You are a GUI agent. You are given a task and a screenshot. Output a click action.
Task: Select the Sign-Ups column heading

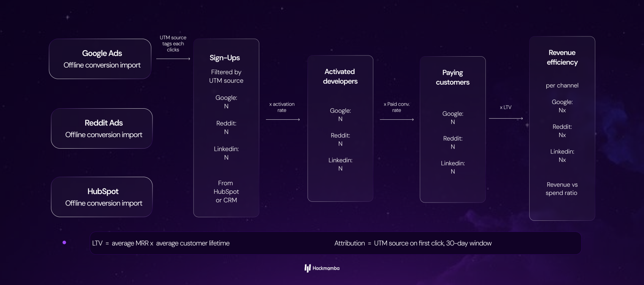(x=225, y=58)
